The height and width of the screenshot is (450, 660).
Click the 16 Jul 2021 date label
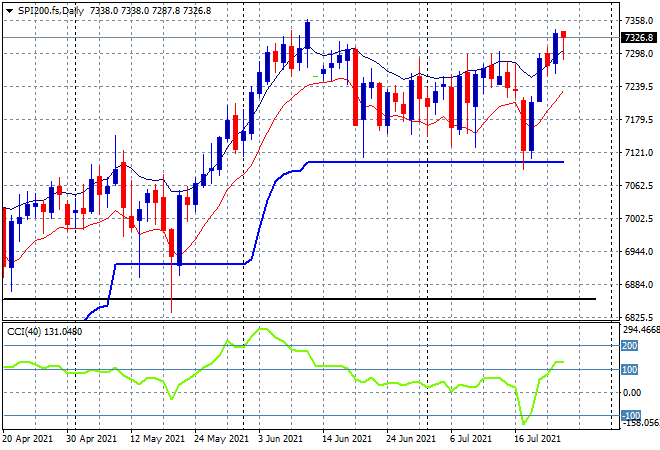pyautogui.click(x=538, y=439)
